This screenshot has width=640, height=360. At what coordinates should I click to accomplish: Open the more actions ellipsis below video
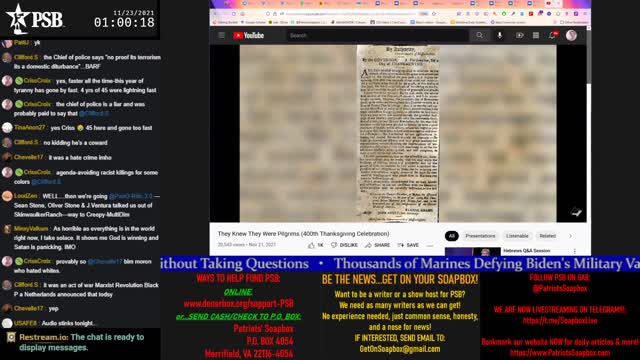tap(430, 245)
